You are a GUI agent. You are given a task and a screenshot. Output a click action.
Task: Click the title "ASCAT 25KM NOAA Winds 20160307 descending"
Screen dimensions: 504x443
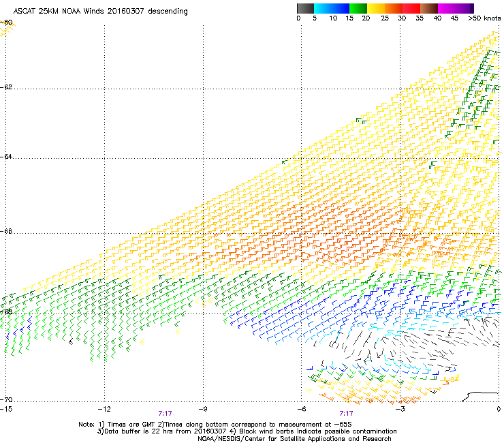point(100,11)
